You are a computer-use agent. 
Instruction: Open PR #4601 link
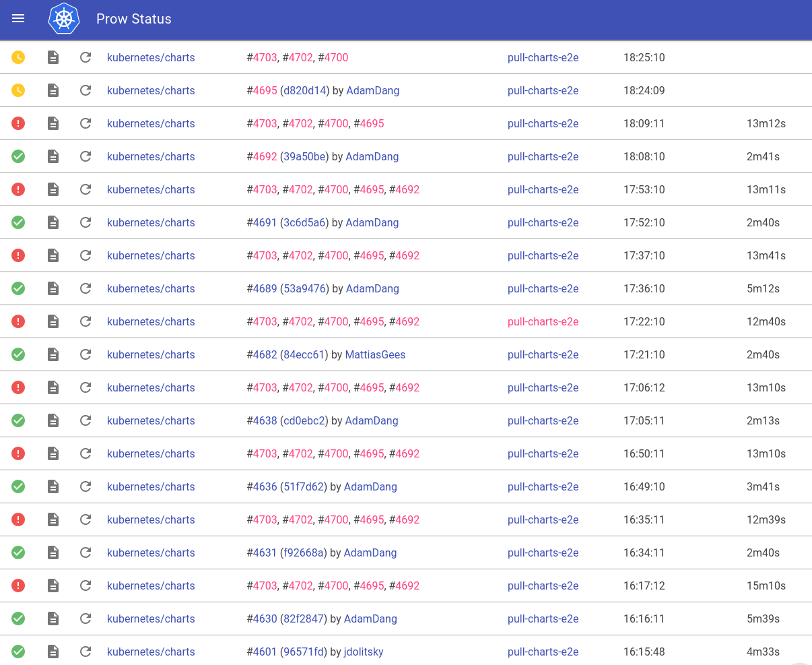265,652
